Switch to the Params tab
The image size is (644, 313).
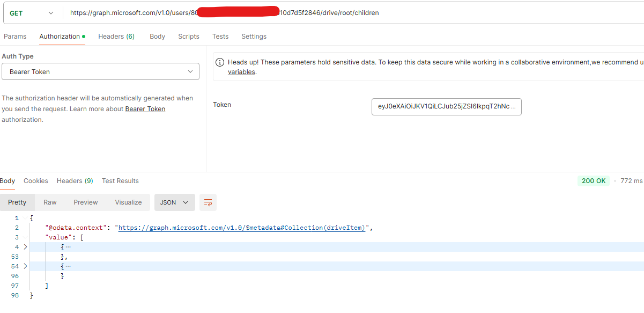pos(15,36)
